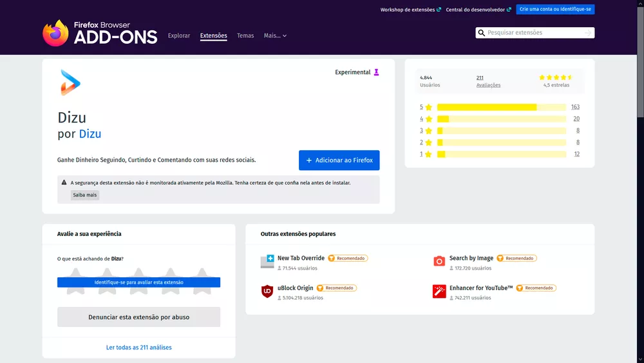Click the New Tab Override extension icon
The image size is (644, 363).
tap(267, 262)
